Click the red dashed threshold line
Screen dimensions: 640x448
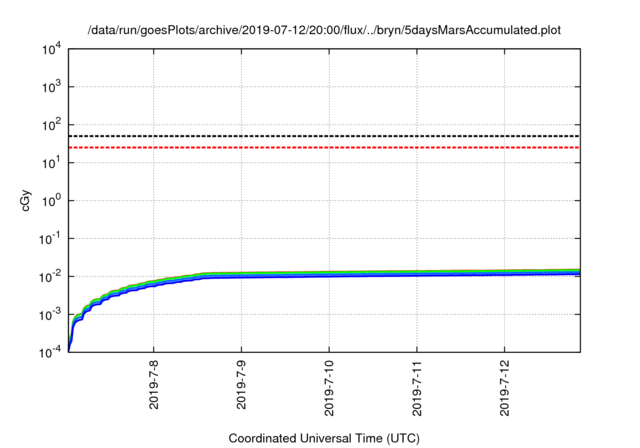tap(324, 147)
